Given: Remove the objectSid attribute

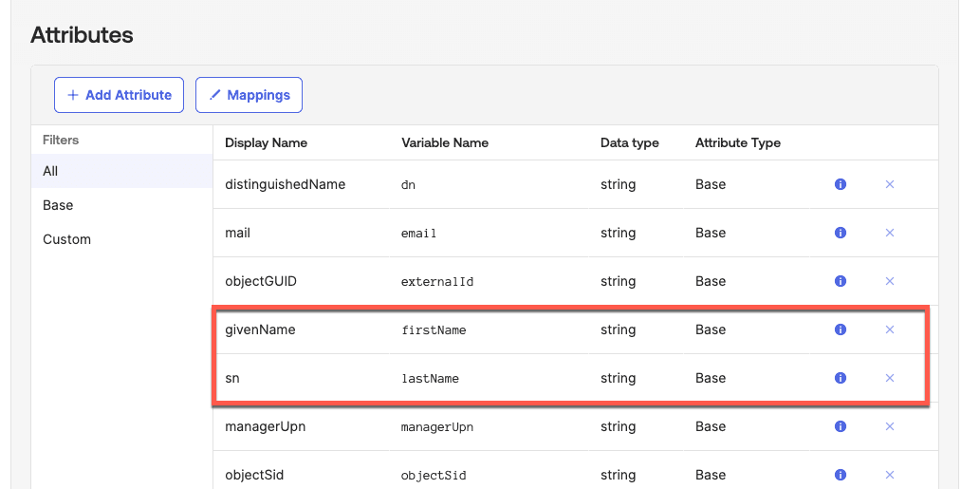Looking at the screenshot, I should tap(890, 475).
